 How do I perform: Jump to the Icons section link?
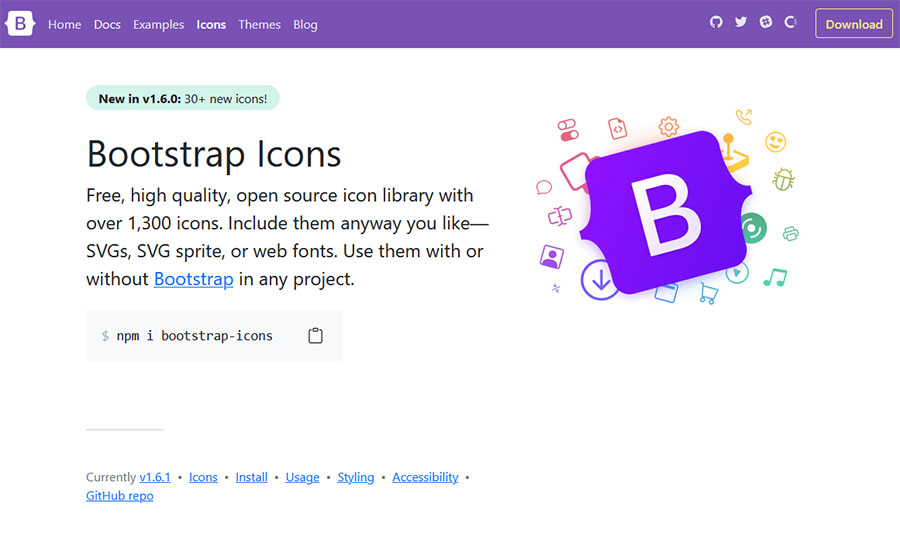click(203, 477)
